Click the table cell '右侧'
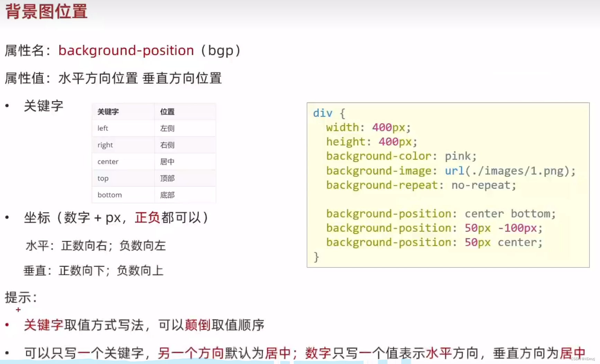This screenshot has width=600, height=364. click(185, 145)
